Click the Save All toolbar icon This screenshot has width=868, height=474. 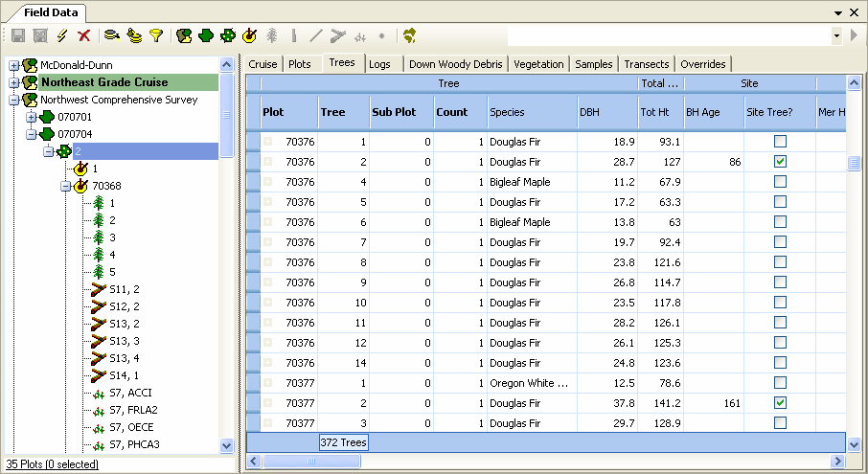(x=40, y=36)
